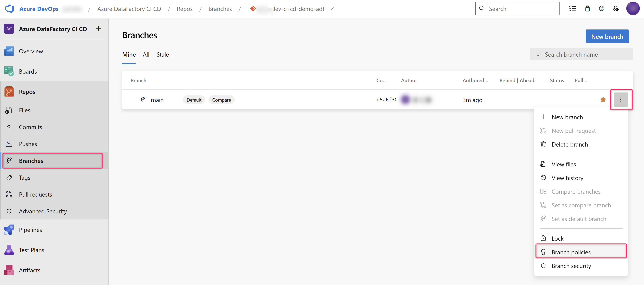The width and height of the screenshot is (644, 285).
Task: Click the blue New branch button
Action: point(607,37)
